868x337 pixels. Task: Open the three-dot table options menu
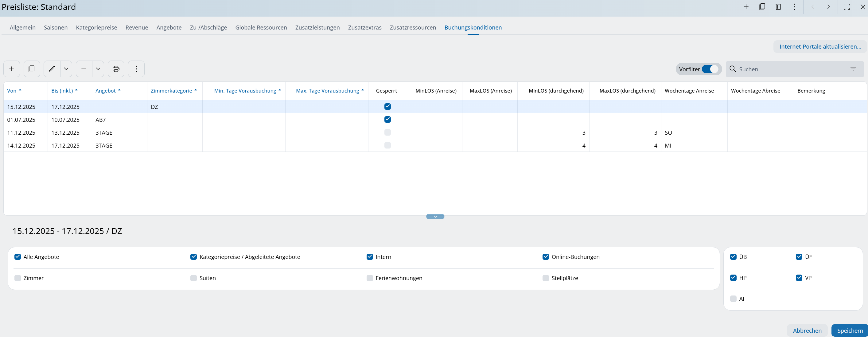point(136,69)
